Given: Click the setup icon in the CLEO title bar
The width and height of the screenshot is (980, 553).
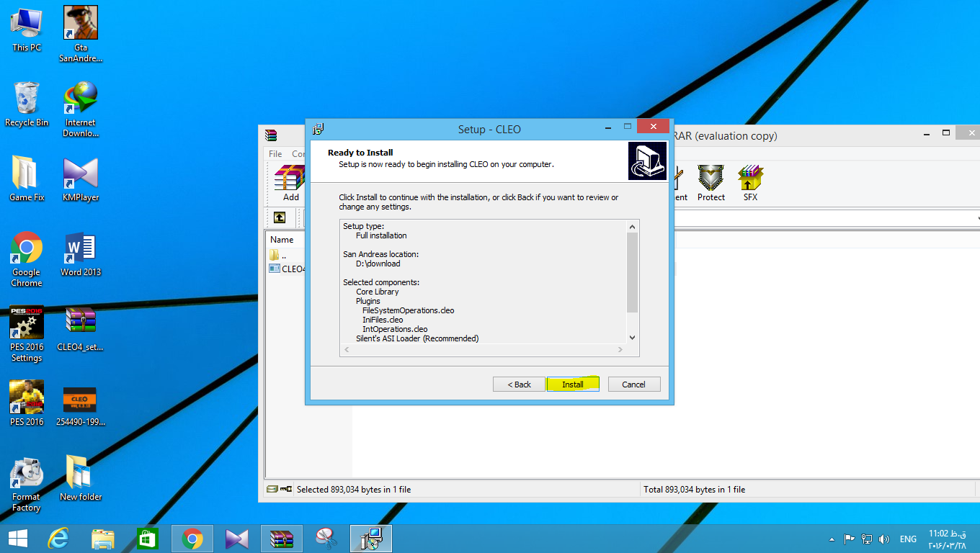Looking at the screenshot, I should pyautogui.click(x=318, y=129).
